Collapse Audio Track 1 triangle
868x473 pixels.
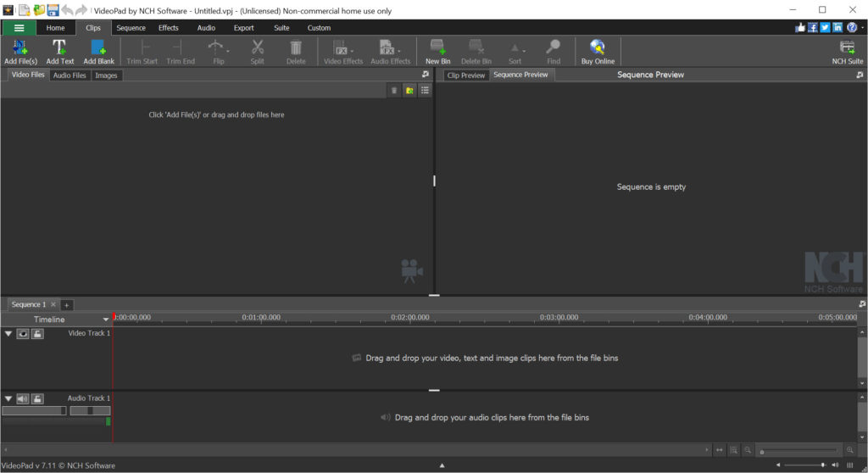point(8,398)
